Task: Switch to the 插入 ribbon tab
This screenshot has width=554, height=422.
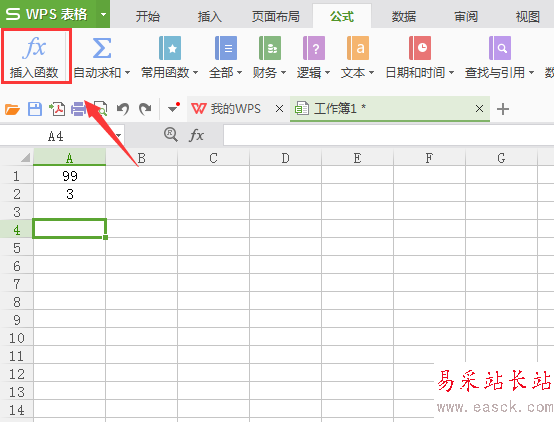Action: coord(210,16)
